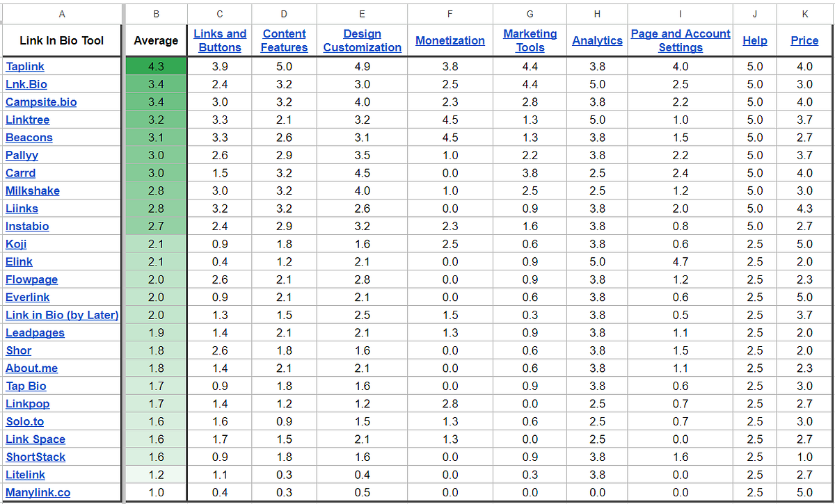Open the Campsite.bio link
Viewport: 835px width, 504px height.
41,102
